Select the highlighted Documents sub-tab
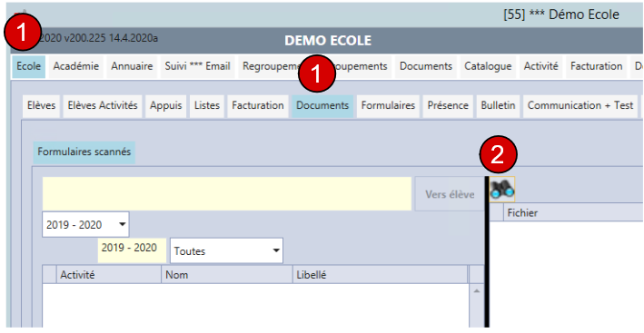The height and width of the screenshot is (333, 644). (x=322, y=106)
